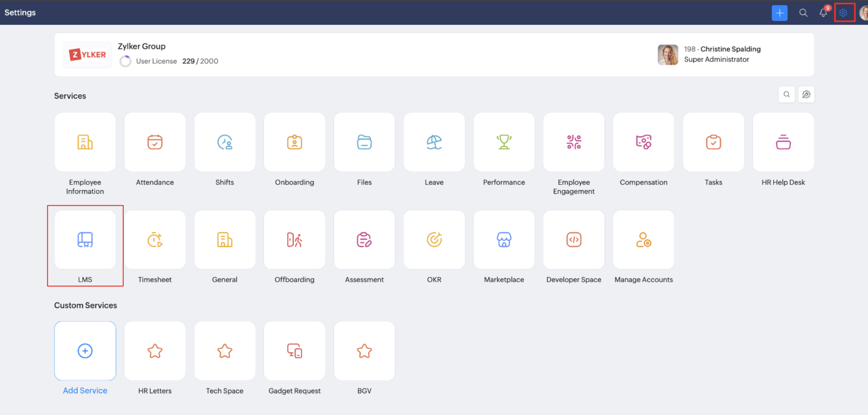Click the Settings page title
This screenshot has width=868, height=415.
[20, 13]
